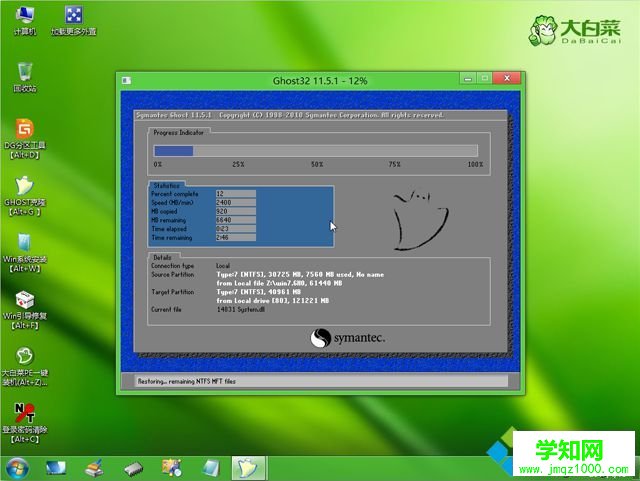Maximize the Ghost32 window
Viewport: 640px width, 481px height.
(484, 78)
